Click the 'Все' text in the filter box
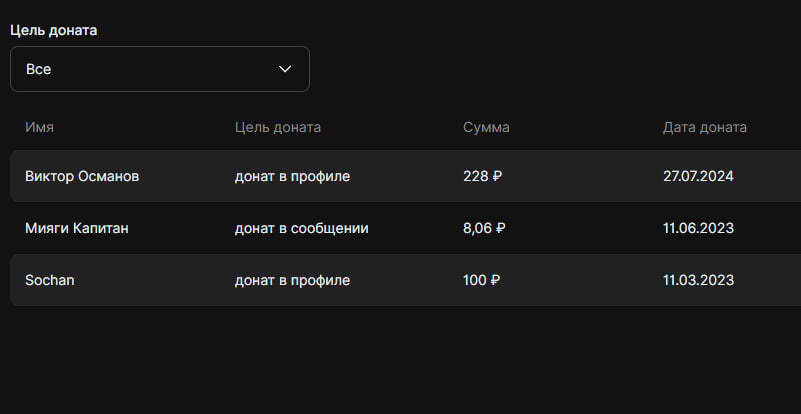 38,69
